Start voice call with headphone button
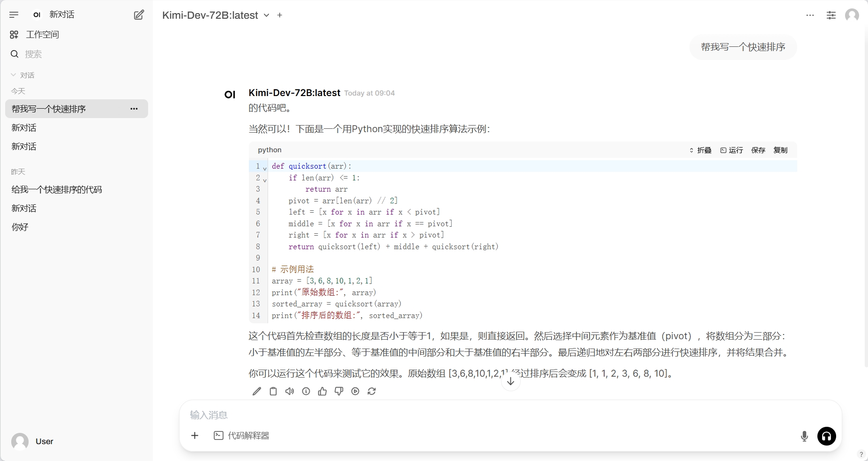This screenshot has height=461, width=868. (826, 436)
